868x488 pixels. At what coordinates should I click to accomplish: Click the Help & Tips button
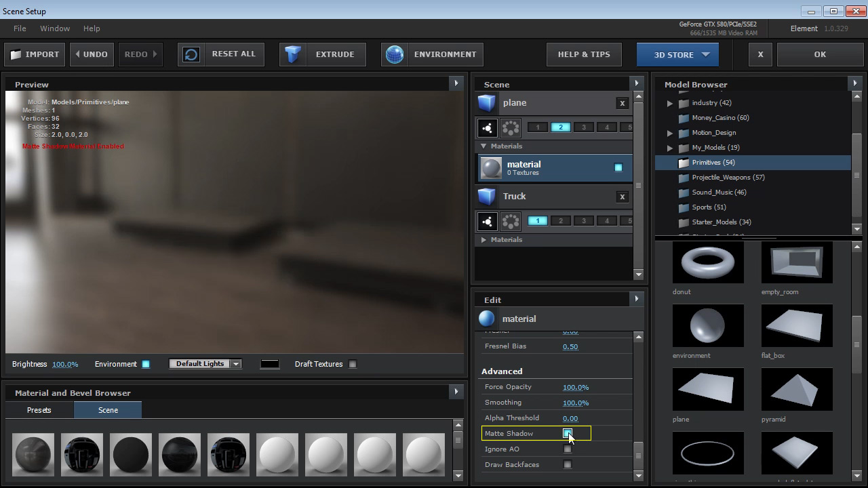(584, 54)
